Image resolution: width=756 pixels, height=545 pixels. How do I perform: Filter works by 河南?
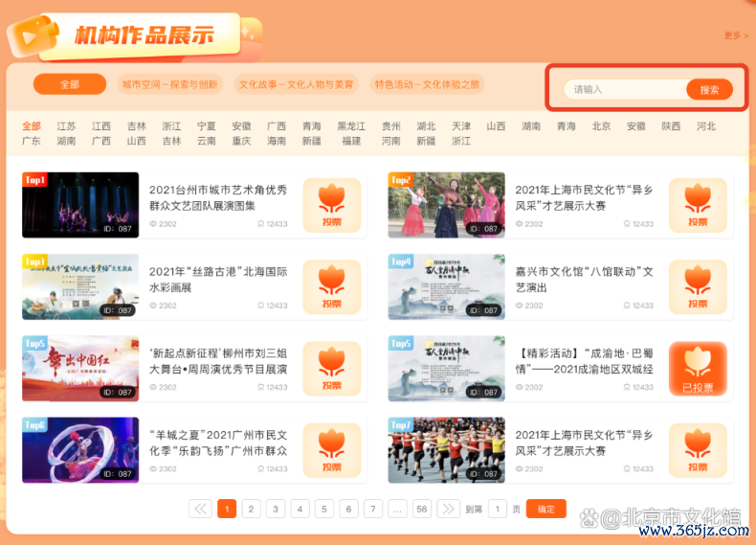[391, 141]
